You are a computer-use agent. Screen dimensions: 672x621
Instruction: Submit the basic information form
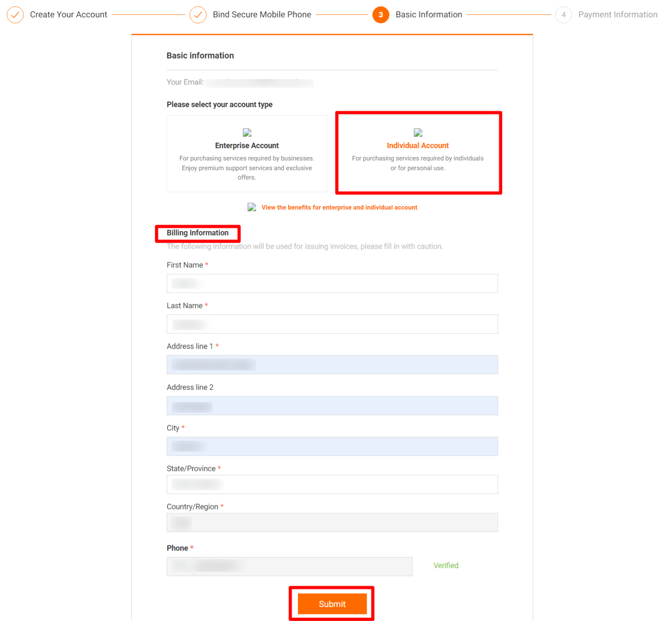click(x=332, y=604)
